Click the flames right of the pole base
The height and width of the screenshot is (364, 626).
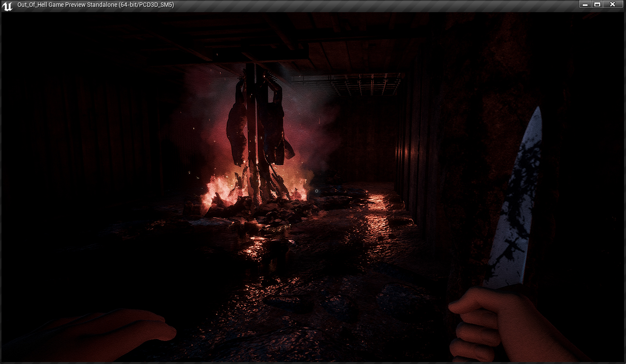coord(298,190)
